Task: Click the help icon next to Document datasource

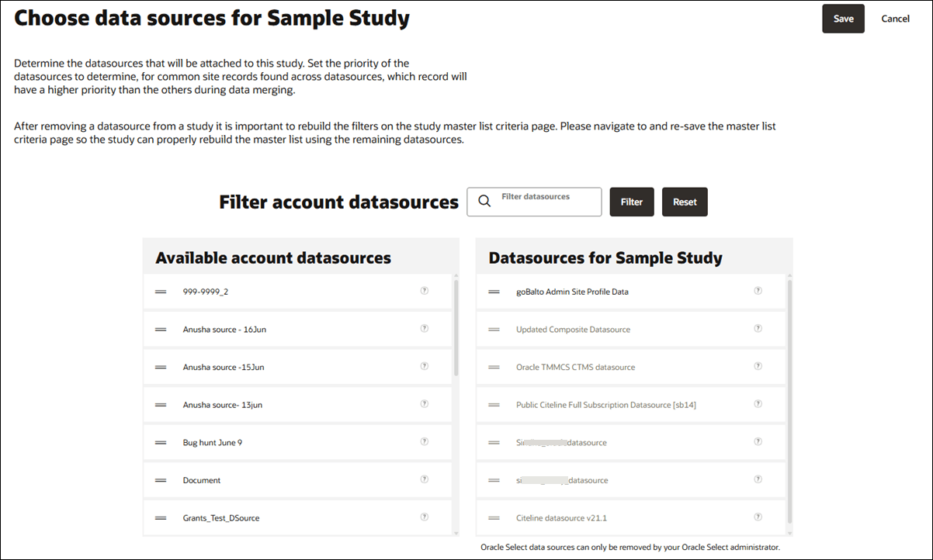Action: coord(424,479)
